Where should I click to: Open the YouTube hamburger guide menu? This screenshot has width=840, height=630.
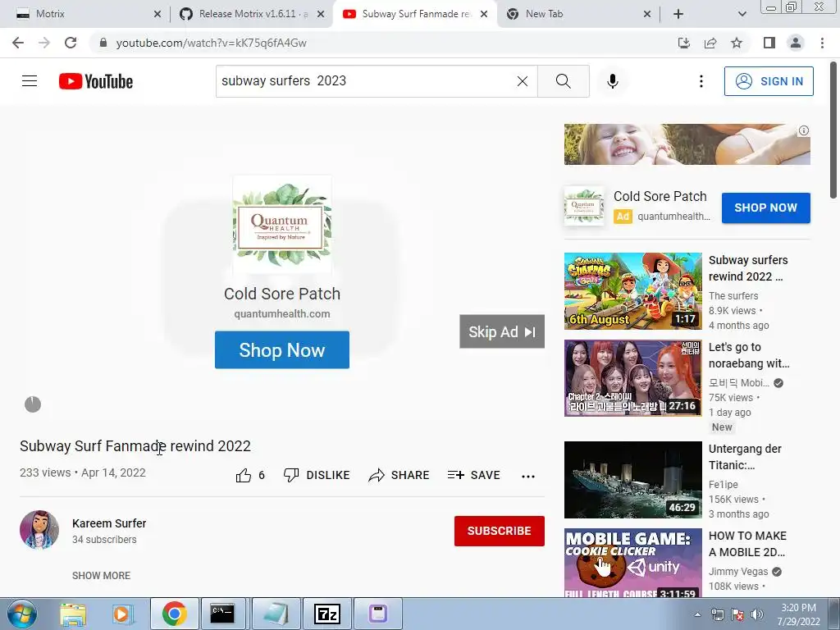(30, 81)
